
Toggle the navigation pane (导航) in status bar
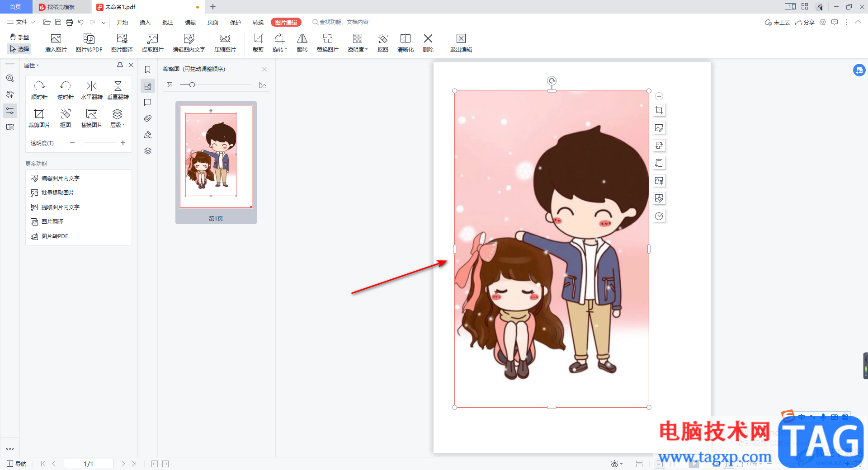point(17,464)
